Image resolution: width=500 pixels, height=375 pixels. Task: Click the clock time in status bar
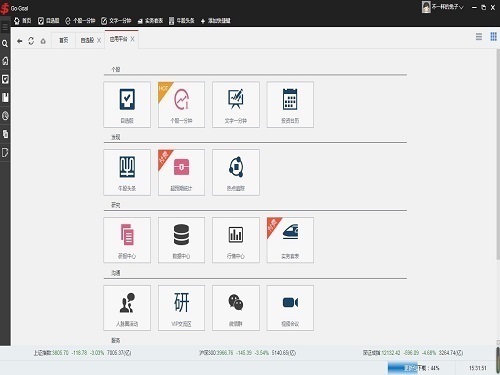[x=478, y=368]
